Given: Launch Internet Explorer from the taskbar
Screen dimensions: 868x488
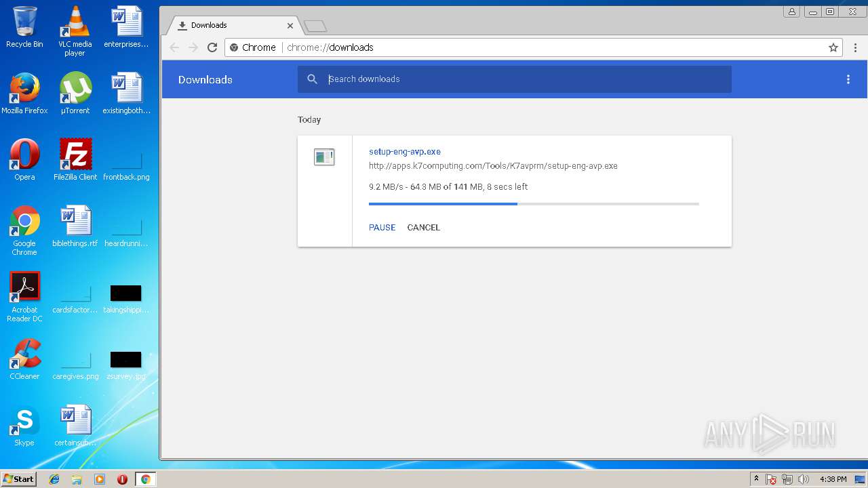Looking at the screenshot, I should (54, 479).
